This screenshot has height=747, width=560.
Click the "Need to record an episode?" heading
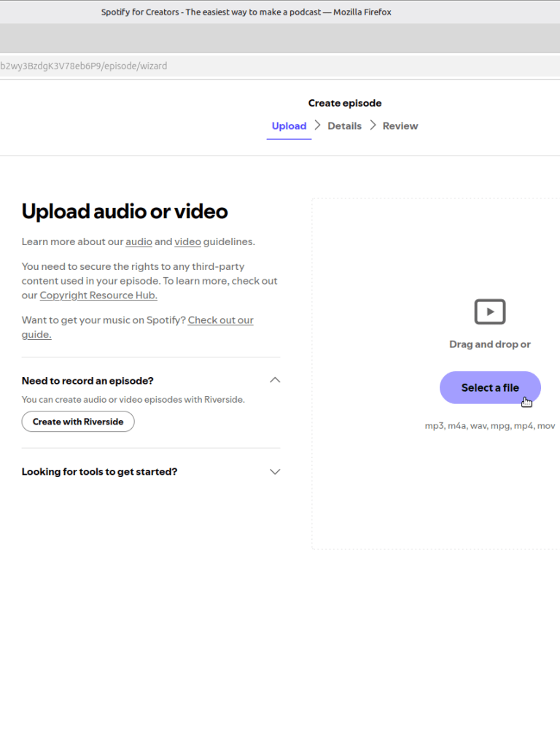click(x=87, y=381)
